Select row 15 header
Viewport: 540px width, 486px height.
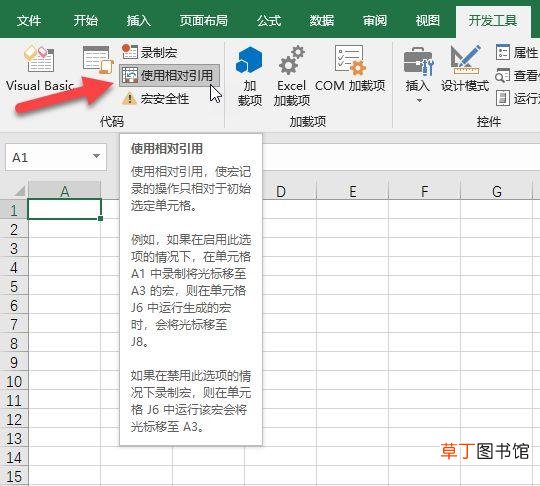coord(14,476)
